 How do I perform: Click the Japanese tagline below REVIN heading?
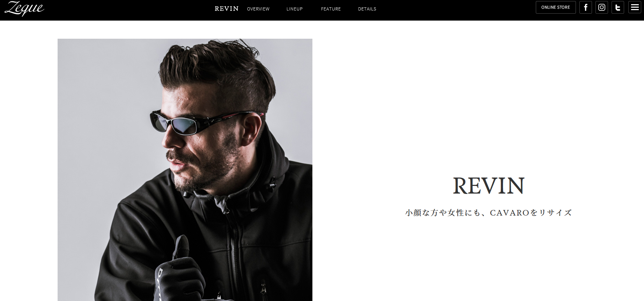click(489, 212)
